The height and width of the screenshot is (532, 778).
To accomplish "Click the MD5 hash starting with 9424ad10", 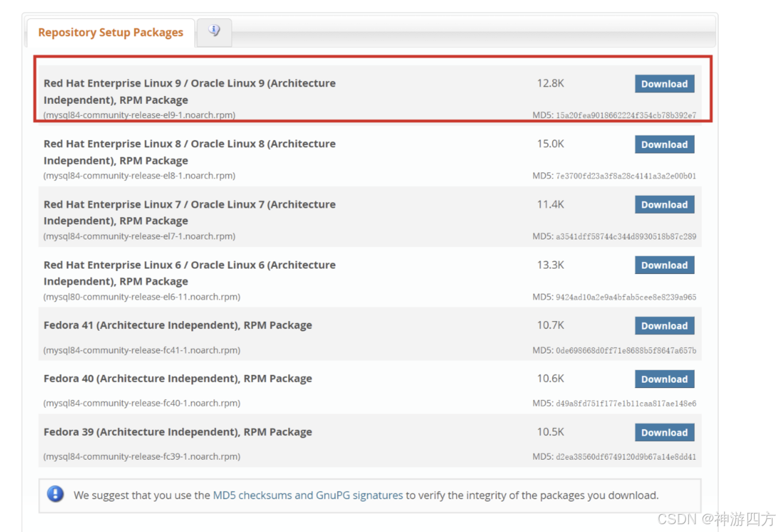I will pos(626,297).
